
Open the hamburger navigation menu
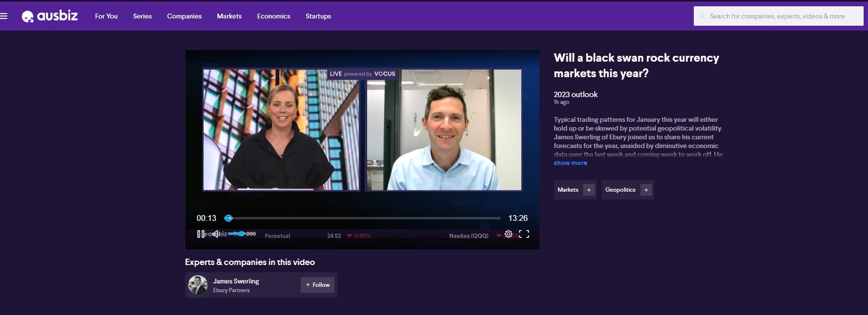click(x=4, y=16)
